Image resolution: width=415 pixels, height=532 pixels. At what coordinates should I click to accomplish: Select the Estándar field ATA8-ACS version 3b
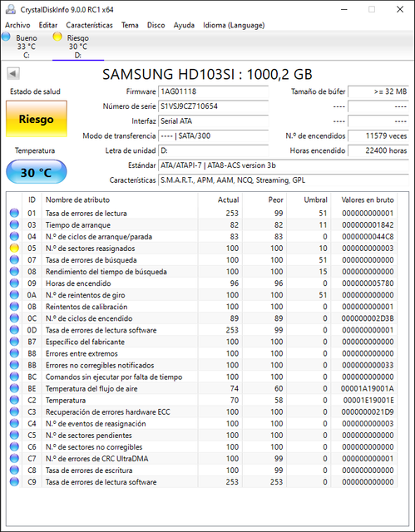click(x=284, y=165)
